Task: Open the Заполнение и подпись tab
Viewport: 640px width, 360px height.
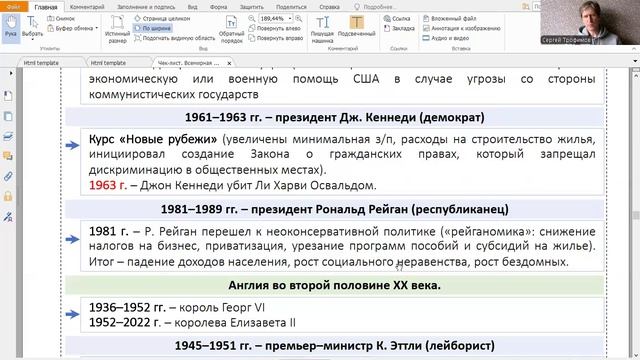Action: pyautogui.click(x=146, y=7)
